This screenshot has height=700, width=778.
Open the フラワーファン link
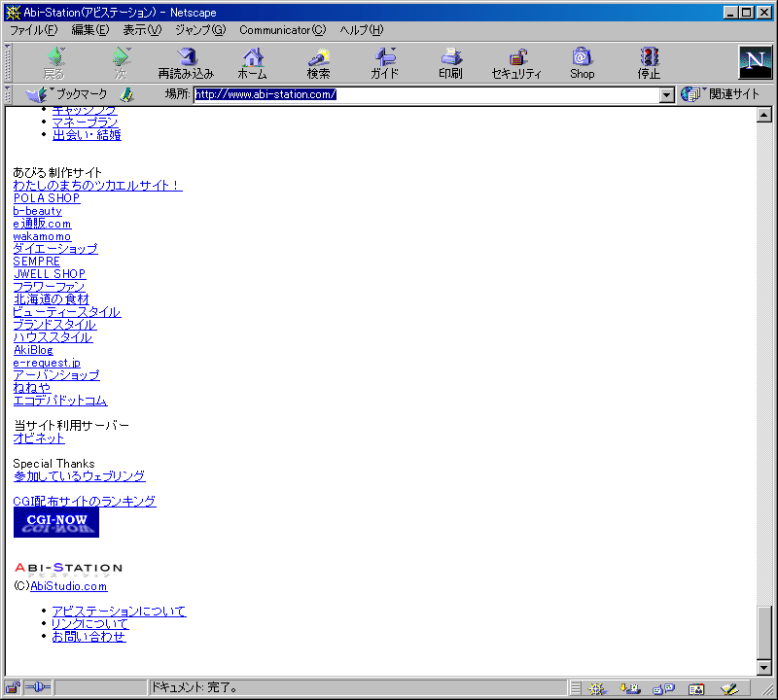pyautogui.click(x=50, y=287)
